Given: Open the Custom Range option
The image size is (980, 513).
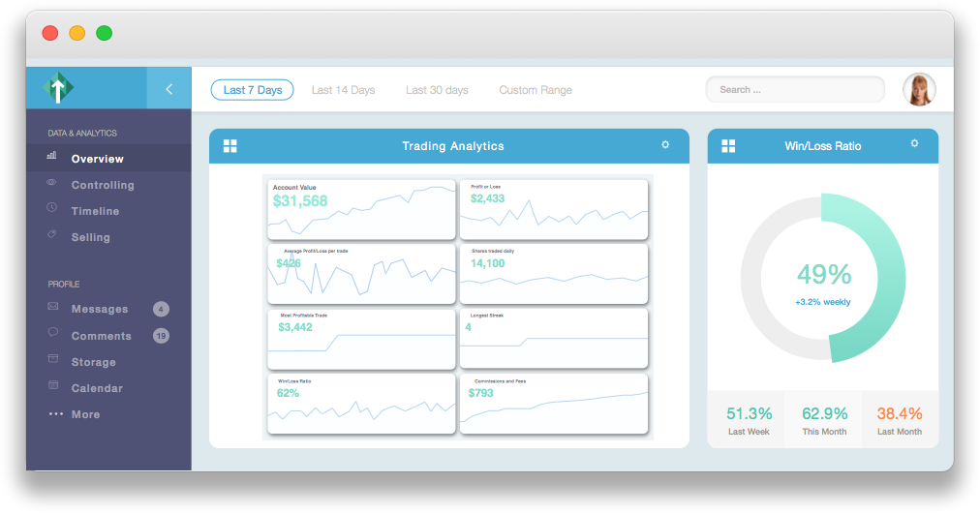Looking at the screenshot, I should [536, 90].
